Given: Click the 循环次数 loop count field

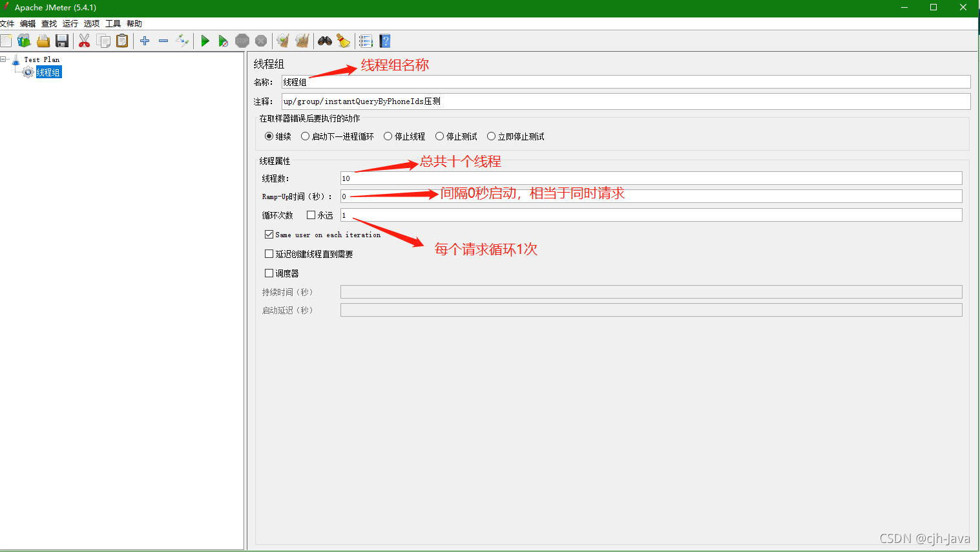Looking at the screenshot, I should [651, 215].
